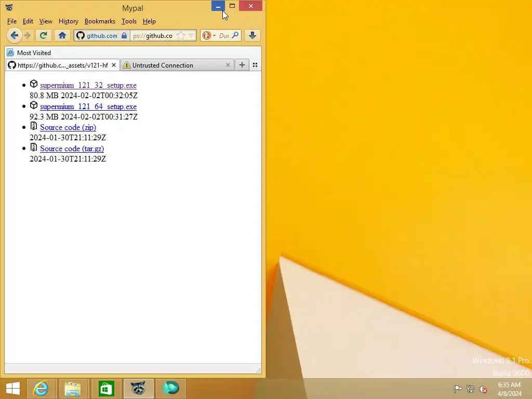
Task: Close the Untrusted Connection tab
Action: click(228, 65)
